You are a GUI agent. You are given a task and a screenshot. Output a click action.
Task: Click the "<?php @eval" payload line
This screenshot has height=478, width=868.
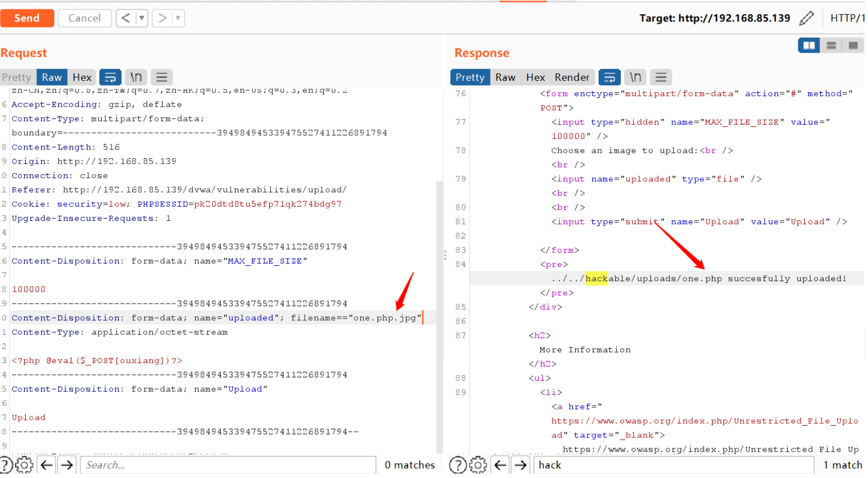pyautogui.click(x=97, y=361)
